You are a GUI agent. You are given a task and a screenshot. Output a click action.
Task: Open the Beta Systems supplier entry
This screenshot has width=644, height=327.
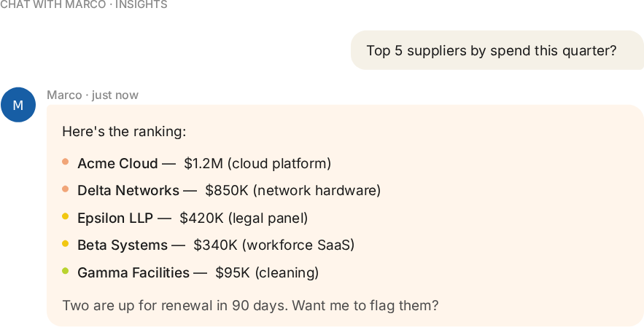click(x=123, y=245)
